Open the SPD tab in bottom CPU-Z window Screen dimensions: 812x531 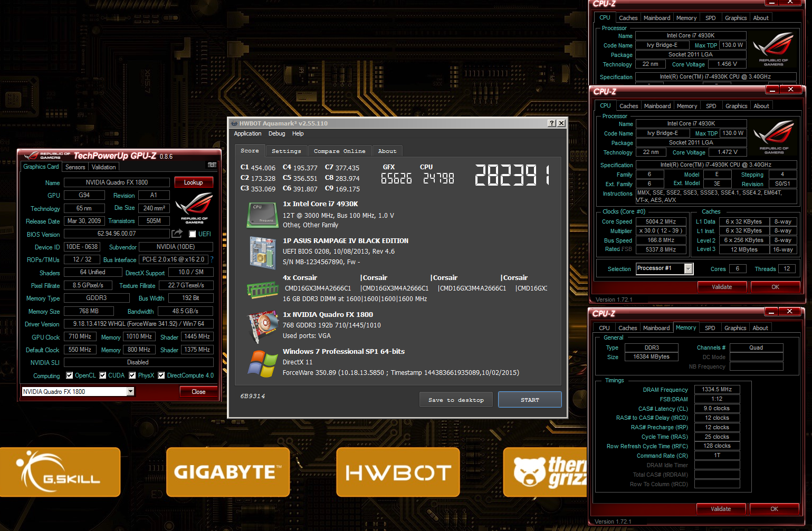710,328
